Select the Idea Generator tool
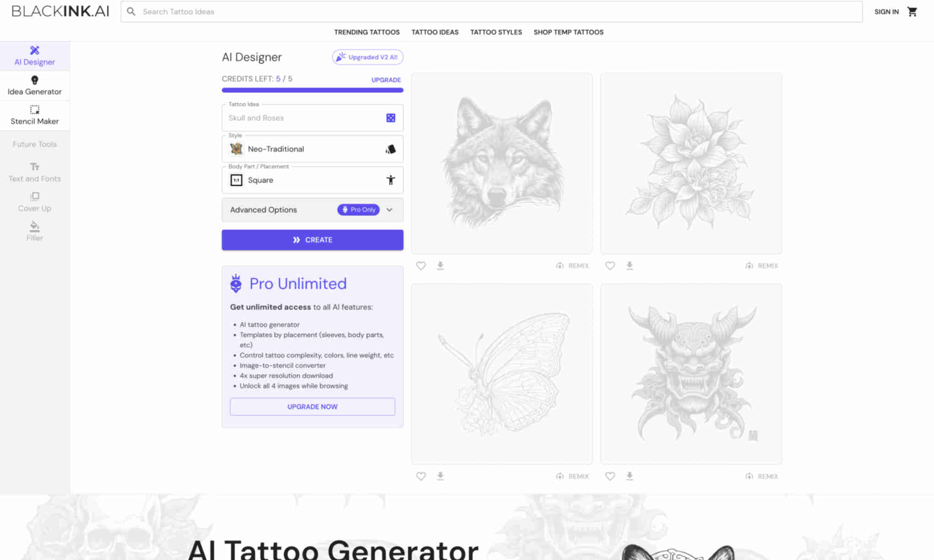The width and height of the screenshot is (934, 560). pyautogui.click(x=34, y=86)
